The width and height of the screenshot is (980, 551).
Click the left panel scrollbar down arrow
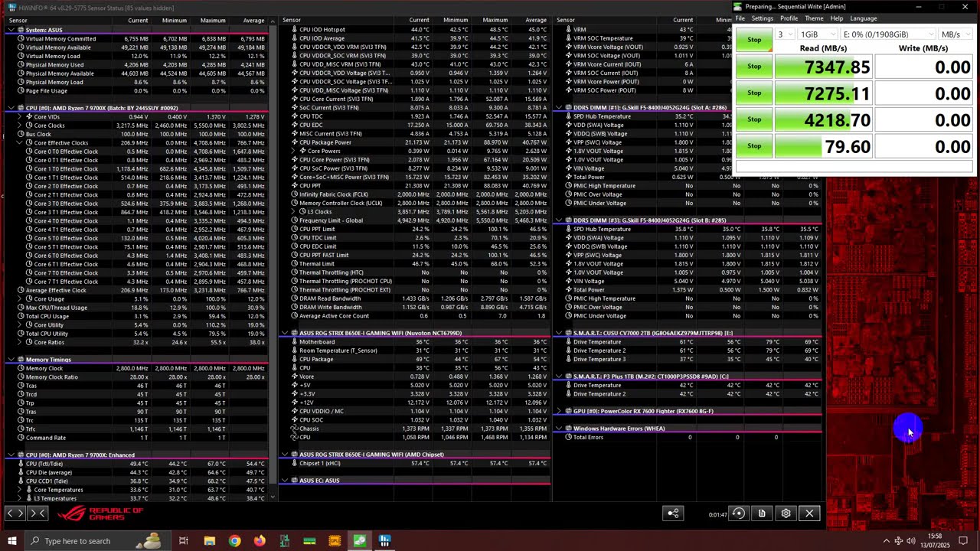click(x=272, y=497)
